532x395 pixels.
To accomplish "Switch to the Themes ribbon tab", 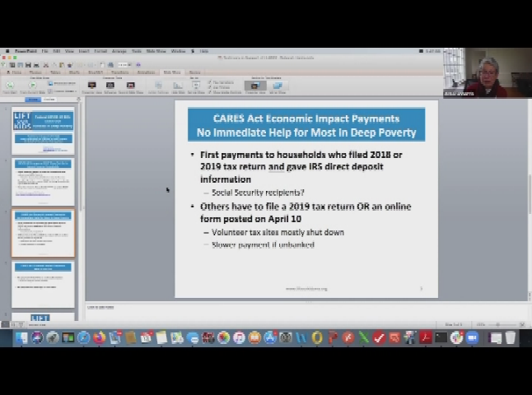I will point(35,72).
